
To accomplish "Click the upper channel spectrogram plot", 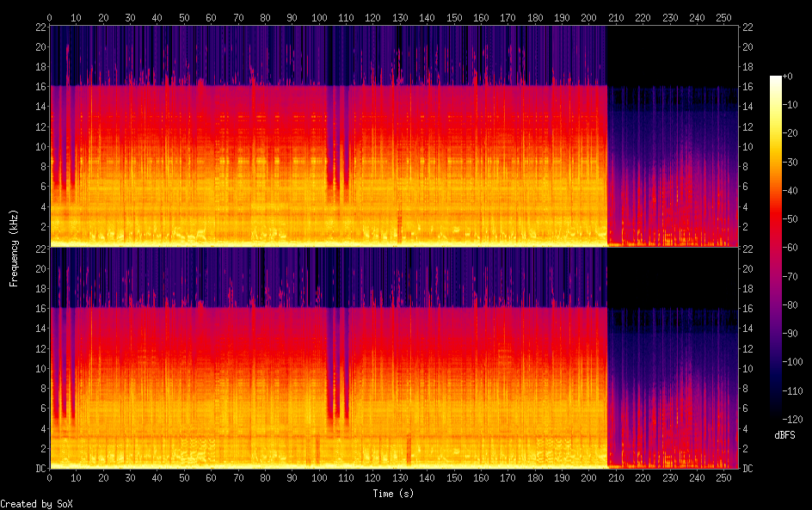I will (x=394, y=136).
